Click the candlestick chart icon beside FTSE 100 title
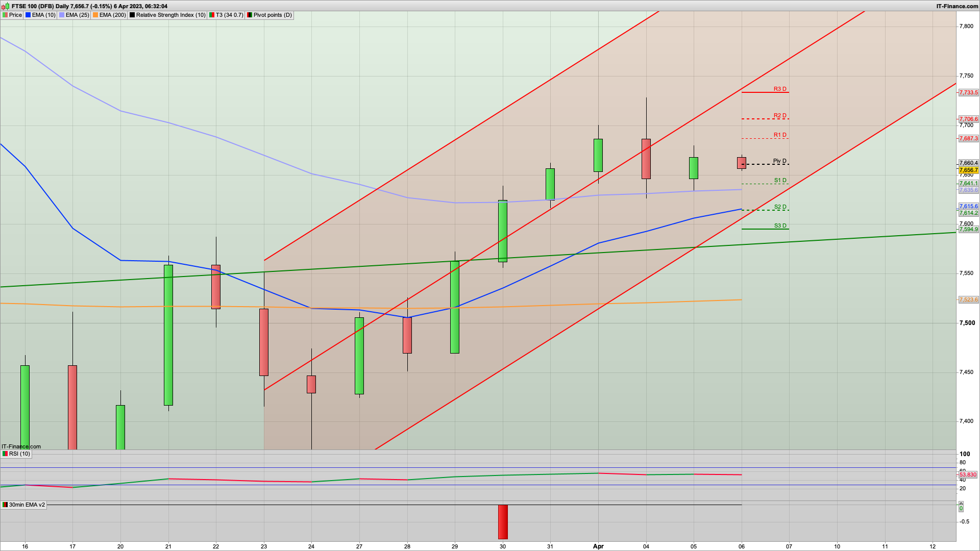 [x=6, y=6]
